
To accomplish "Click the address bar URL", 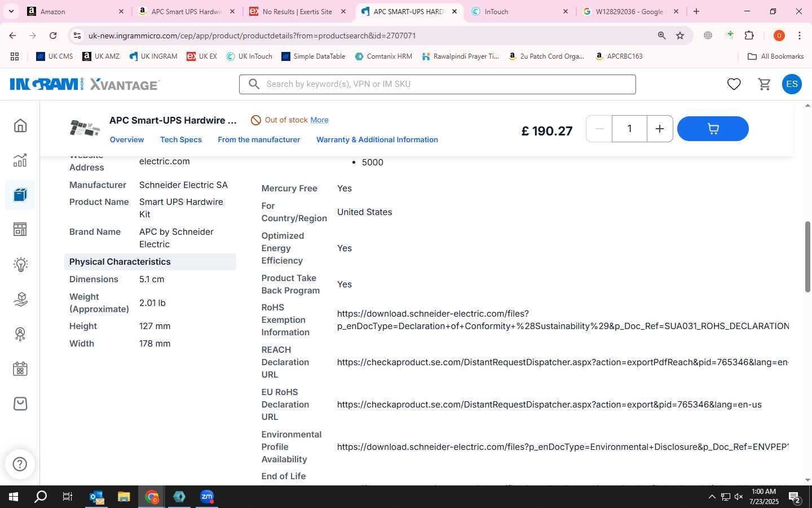I will (252, 36).
